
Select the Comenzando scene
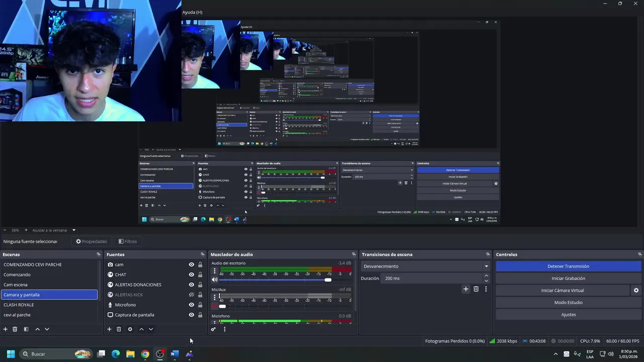click(49, 275)
